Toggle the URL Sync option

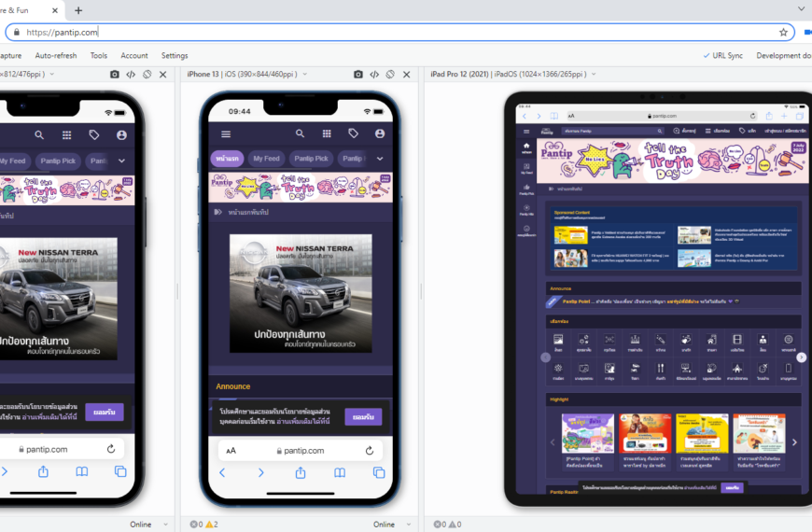pos(723,55)
